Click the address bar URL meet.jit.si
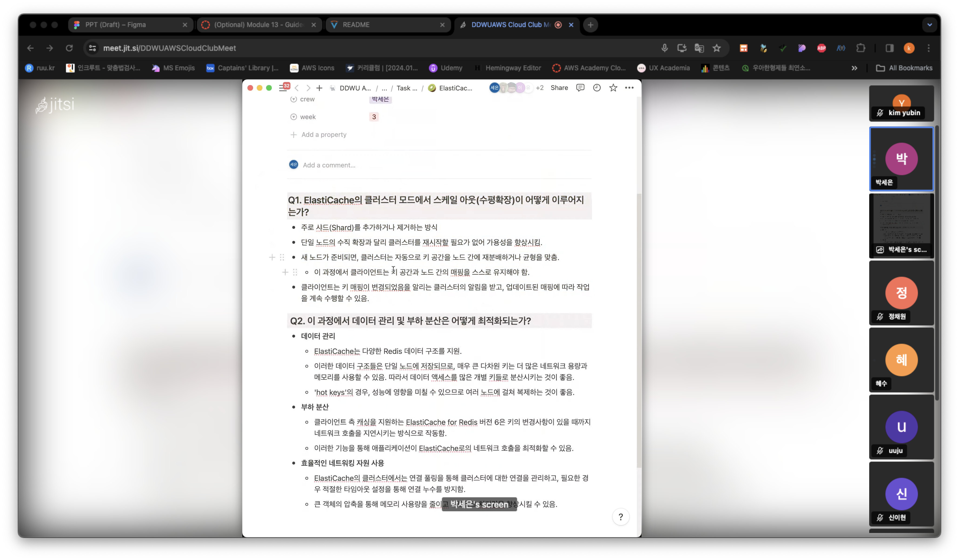 169,48
